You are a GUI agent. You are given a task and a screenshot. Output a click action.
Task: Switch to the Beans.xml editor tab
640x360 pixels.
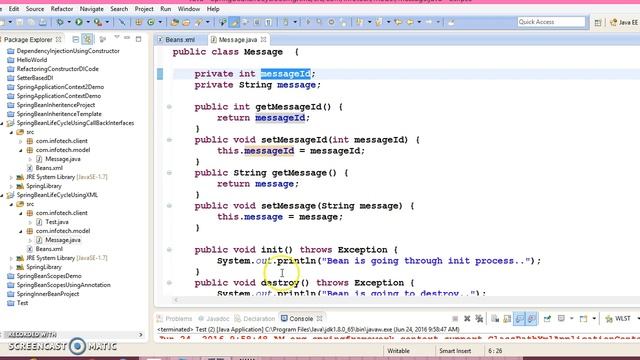[x=180, y=40]
